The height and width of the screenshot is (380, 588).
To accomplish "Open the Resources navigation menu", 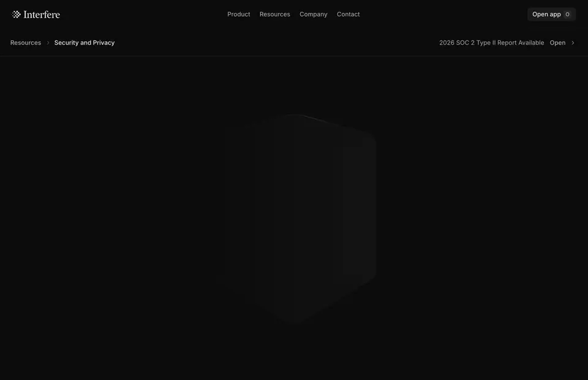I will [274, 14].
